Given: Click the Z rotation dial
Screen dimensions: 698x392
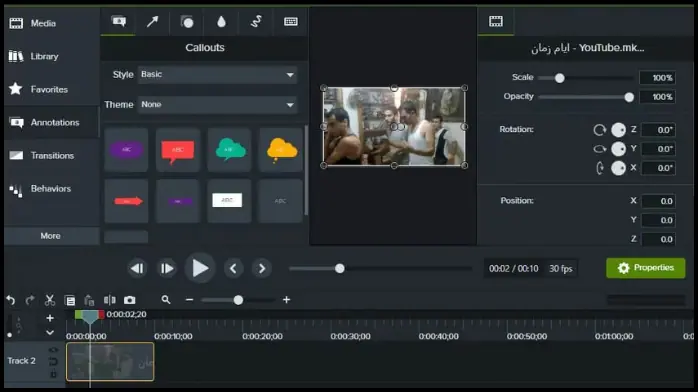Looking at the screenshot, I should click(x=618, y=130).
